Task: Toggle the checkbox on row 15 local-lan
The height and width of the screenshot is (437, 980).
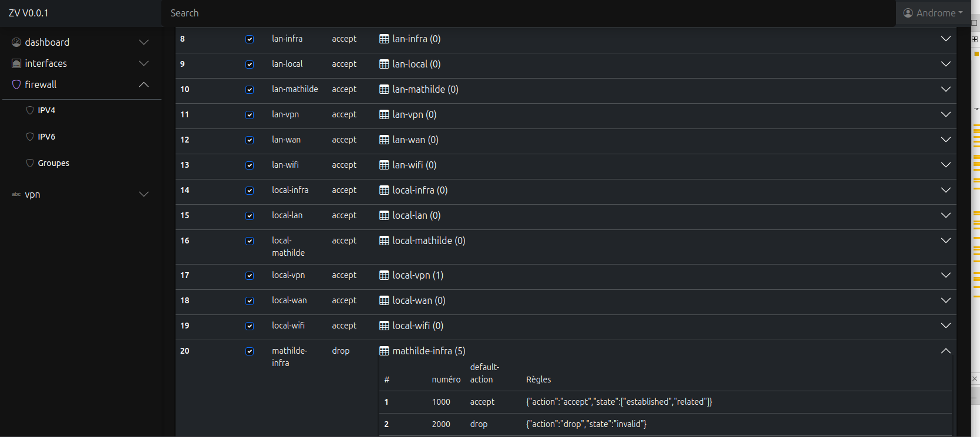Action: pyautogui.click(x=250, y=216)
